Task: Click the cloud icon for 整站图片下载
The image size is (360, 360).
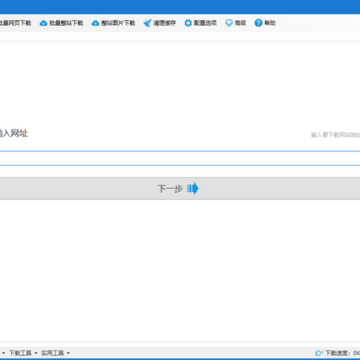Action: click(96, 23)
